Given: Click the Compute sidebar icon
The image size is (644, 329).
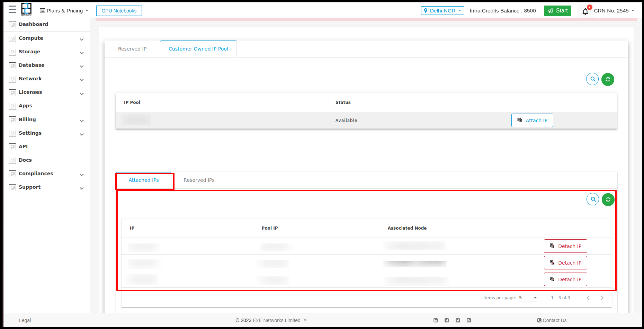Looking at the screenshot, I should point(12,38).
